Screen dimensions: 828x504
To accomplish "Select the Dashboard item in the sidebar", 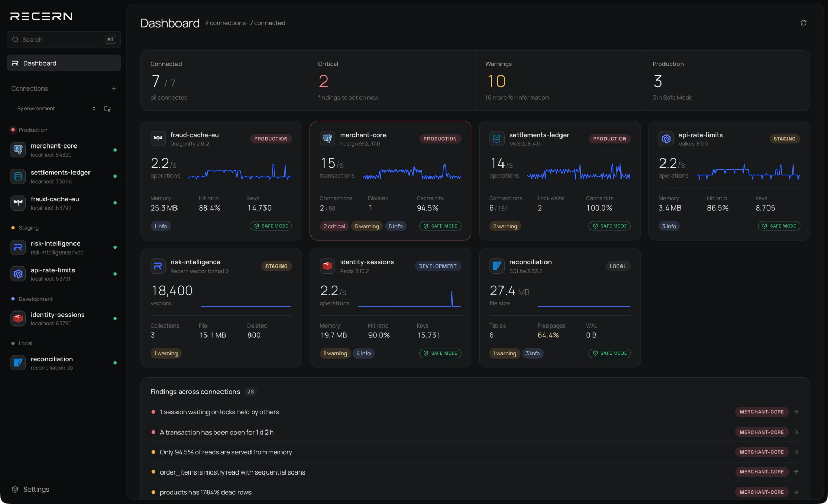I will tap(64, 63).
